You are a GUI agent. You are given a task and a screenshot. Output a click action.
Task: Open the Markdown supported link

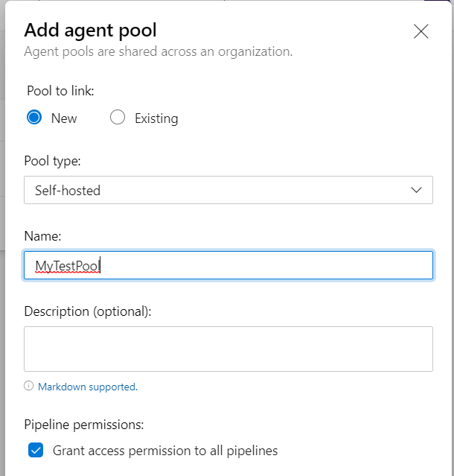(x=88, y=387)
